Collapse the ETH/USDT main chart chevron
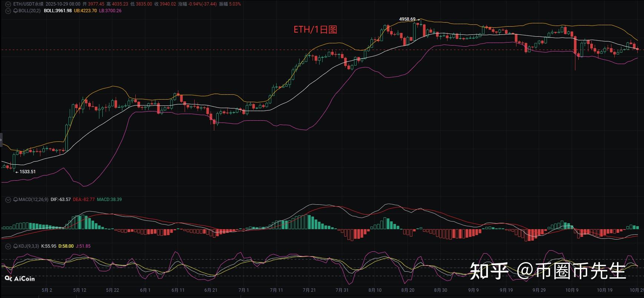Image resolution: width=644 pixels, height=298 pixels. 8,4
